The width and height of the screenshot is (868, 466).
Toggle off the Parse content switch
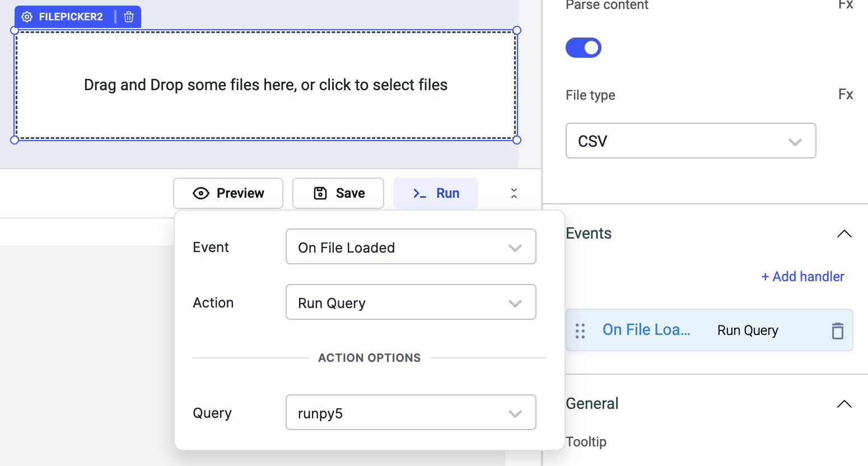coord(583,48)
